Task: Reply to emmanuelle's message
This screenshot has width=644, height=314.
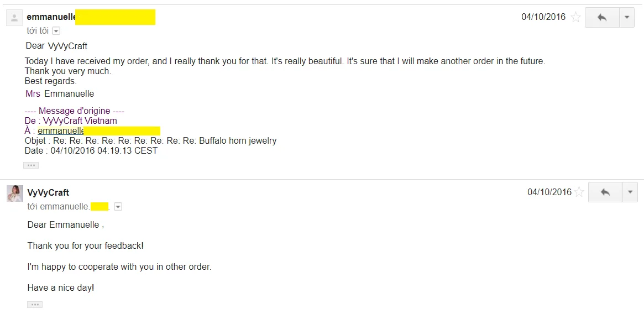Action: click(602, 18)
